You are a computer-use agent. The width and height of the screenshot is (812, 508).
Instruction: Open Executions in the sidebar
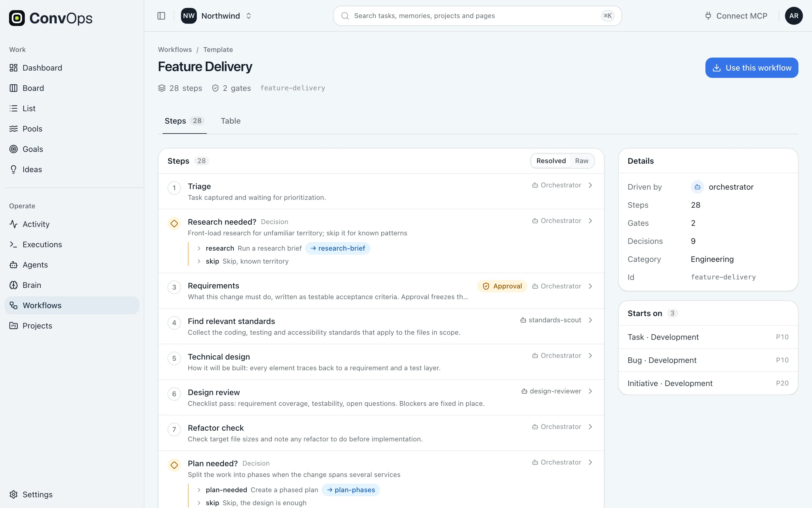click(x=72, y=245)
